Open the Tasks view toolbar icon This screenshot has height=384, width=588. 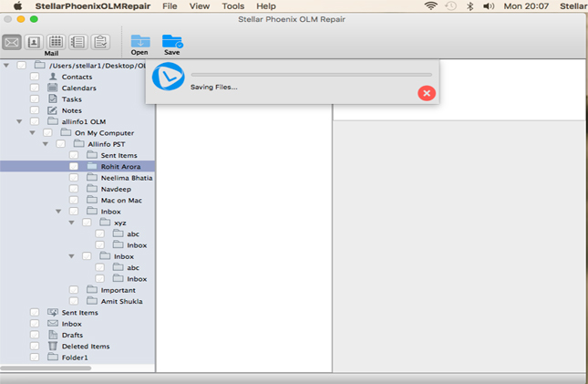[100, 42]
